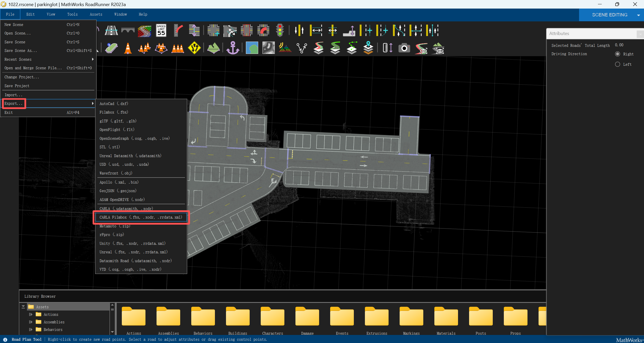Select the aerial imagery map tool icon

point(252,48)
